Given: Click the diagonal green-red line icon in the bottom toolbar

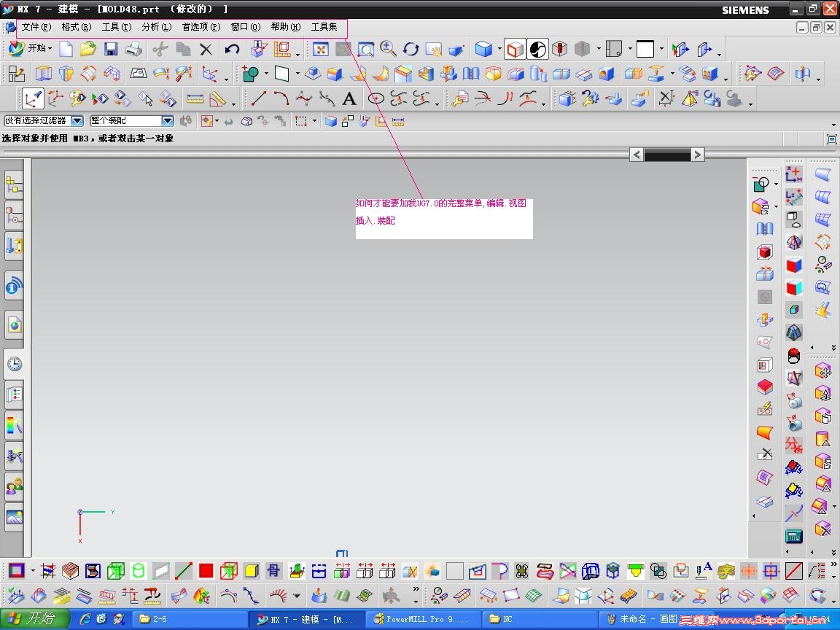Looking at the screenshot, I should pyautogui.click(x=183, y=571).
